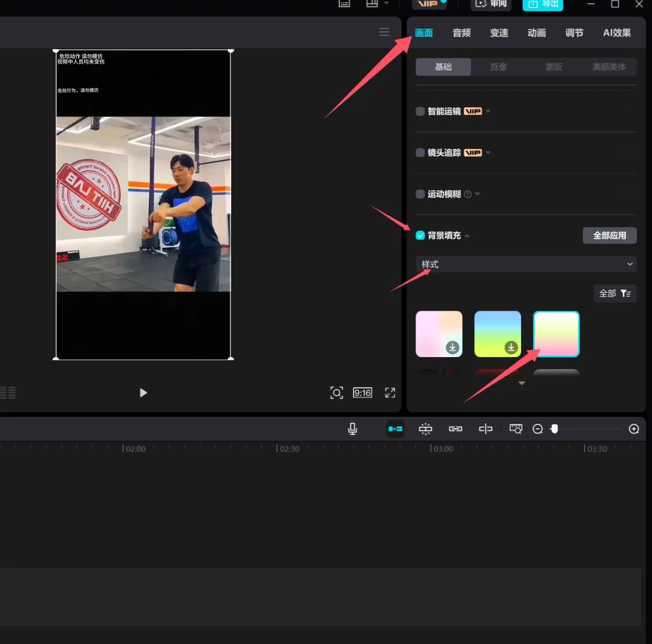Open the preview panel hamburger menu
This screenshot has width=652, height=644.
click(384, 32)
